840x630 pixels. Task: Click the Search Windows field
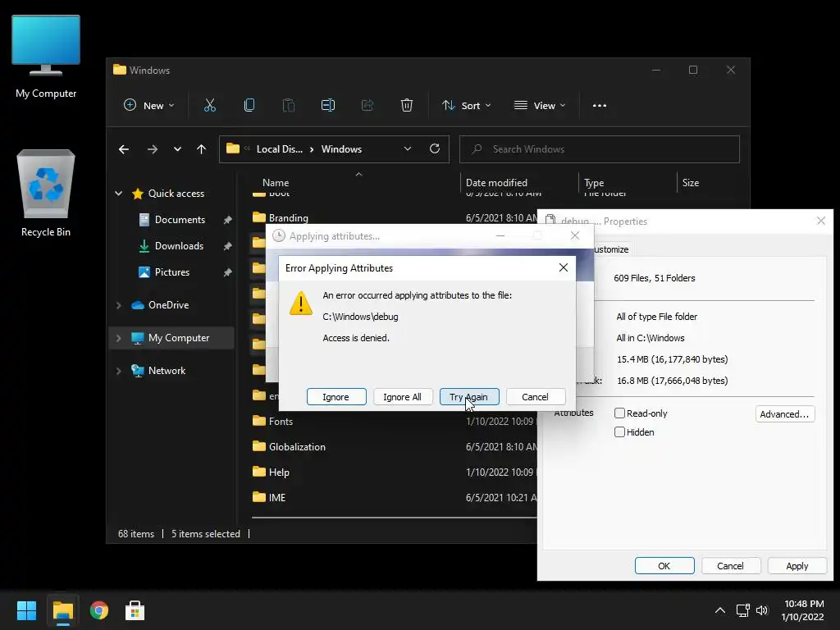click(x=600, y=149)
